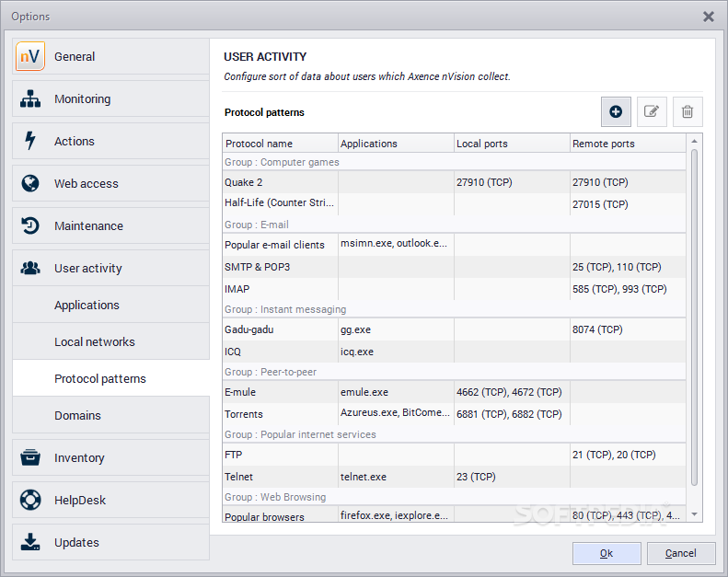Select the Telnet protocol row
The image size is (728, 577).
click(x=454, y=477)
